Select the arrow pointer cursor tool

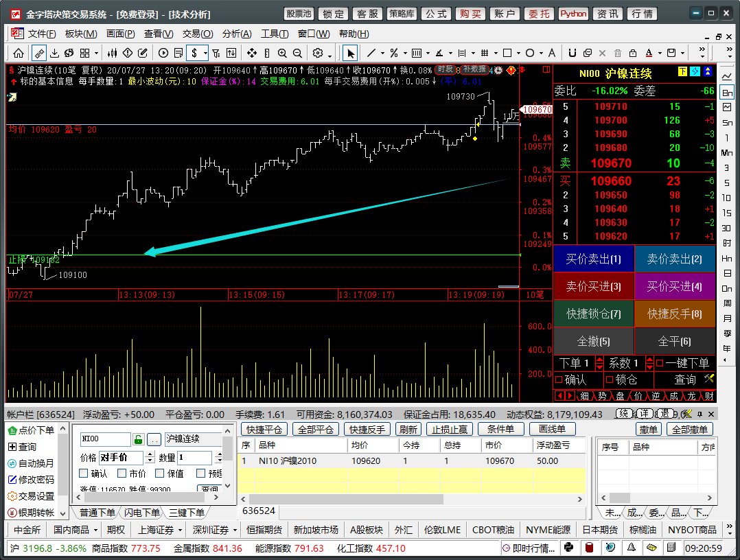click(x=350, y=53)
